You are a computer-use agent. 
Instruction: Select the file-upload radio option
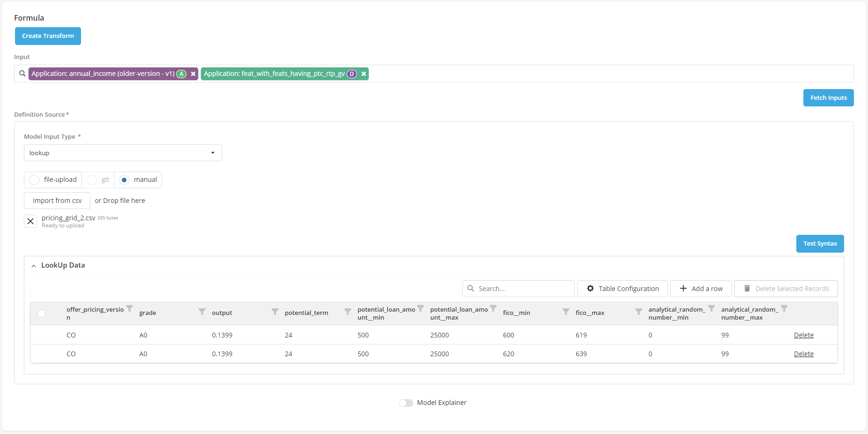click(35, 180)
